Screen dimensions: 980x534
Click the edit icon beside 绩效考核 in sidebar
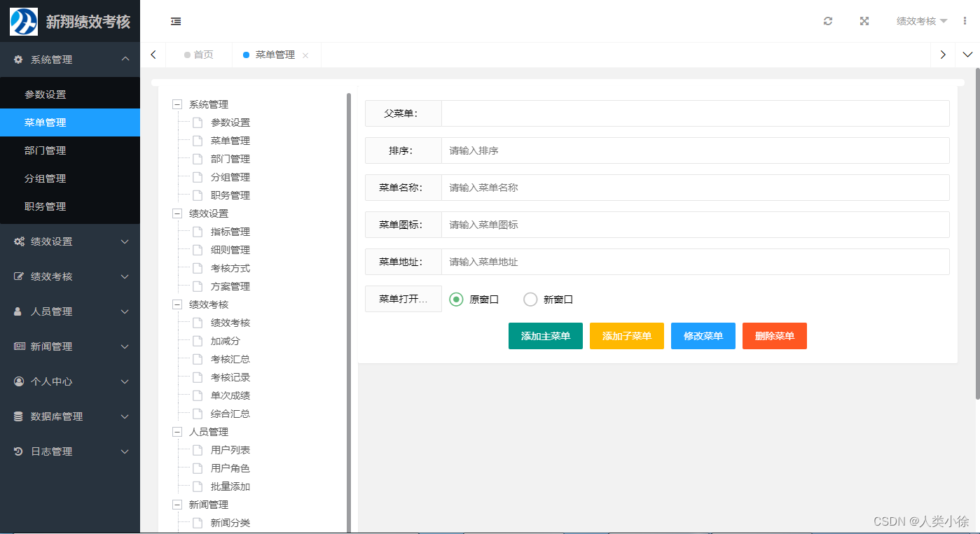pyautogui.click(x=19, y=276)
